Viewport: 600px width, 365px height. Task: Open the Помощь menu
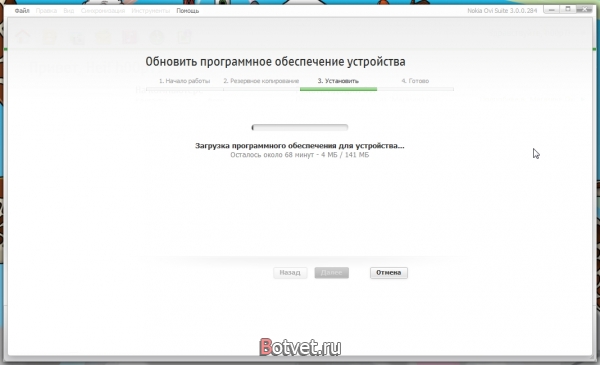tap(188, 11)
